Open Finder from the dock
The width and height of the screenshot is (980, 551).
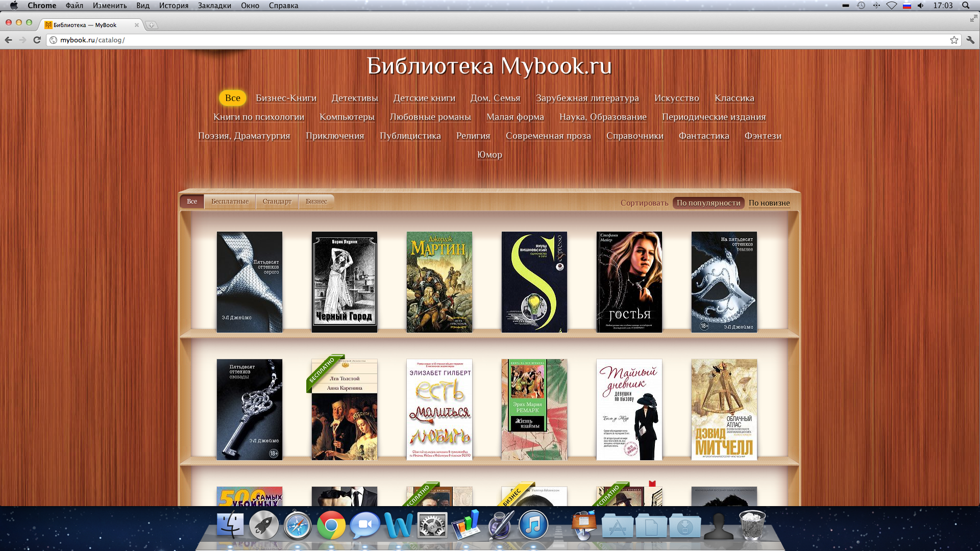(x=231, y=525)
